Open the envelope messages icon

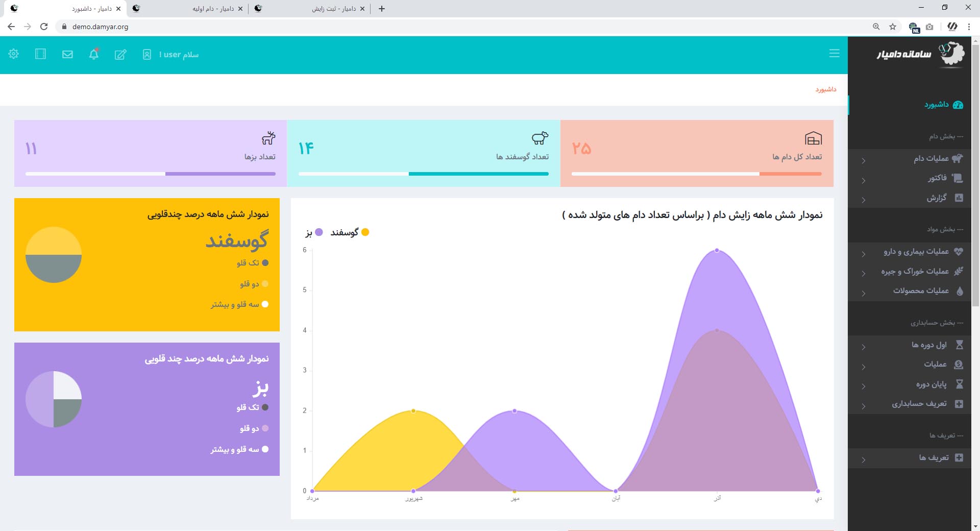coord(67,54)
